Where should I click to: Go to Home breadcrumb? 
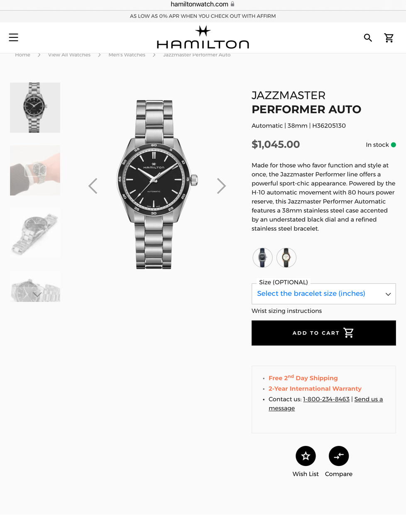click(23, 55)
